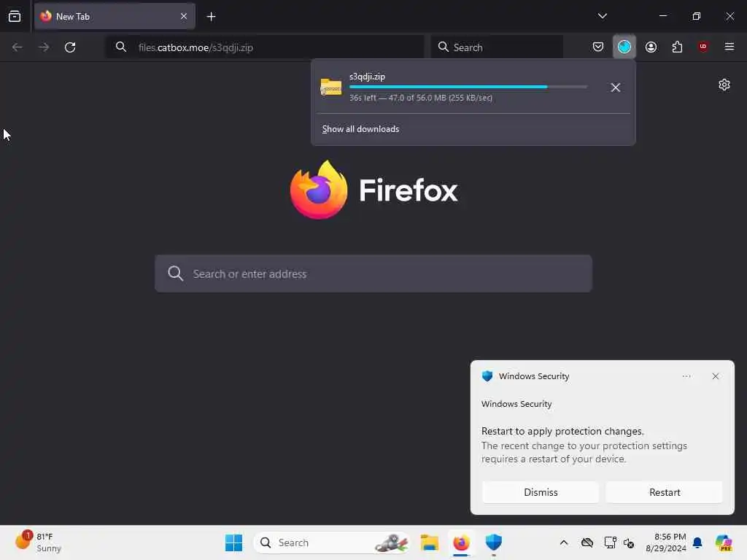
Task: Close the New Tab tab
Action: tap(184, 16)
